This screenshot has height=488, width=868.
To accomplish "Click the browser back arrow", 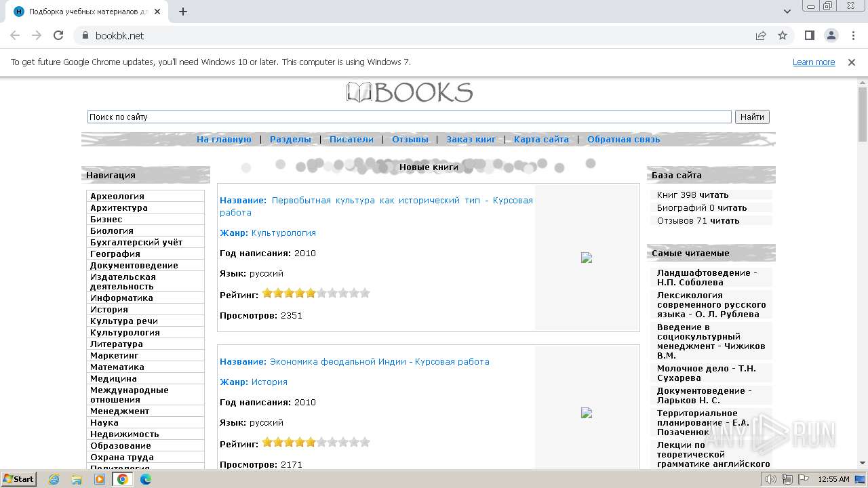I will (15, 35).
